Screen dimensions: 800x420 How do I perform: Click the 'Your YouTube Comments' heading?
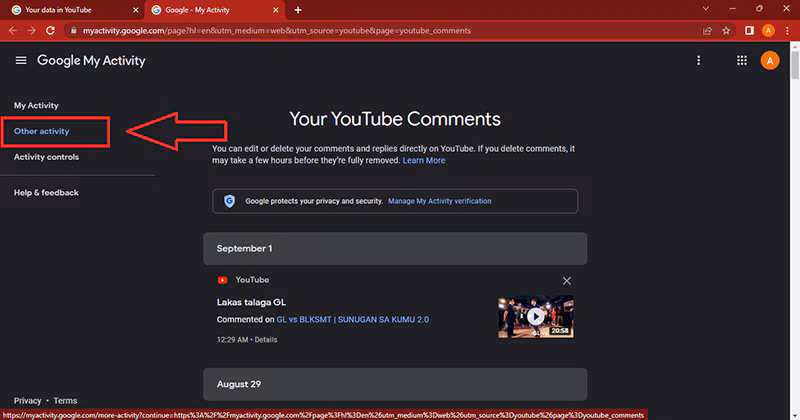(x=395, y=119)
